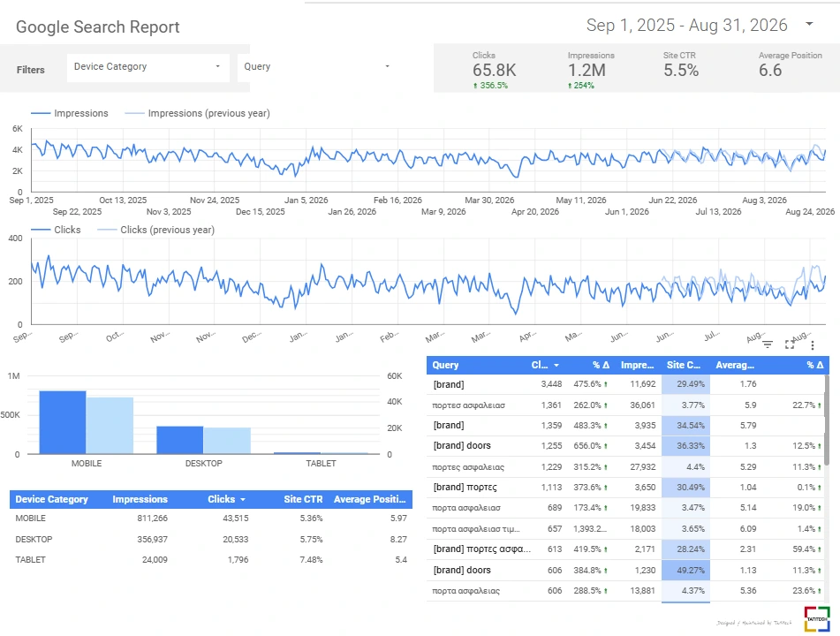Click the '[brand] πορτες' query row
The width and height of the screenshot is (840, 636).
tap(625, 487)
